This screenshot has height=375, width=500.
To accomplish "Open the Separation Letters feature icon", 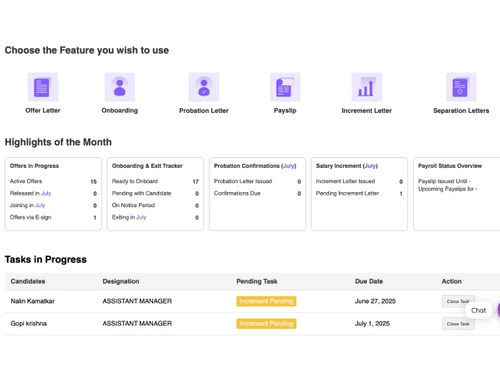I will tap(461, 87).
